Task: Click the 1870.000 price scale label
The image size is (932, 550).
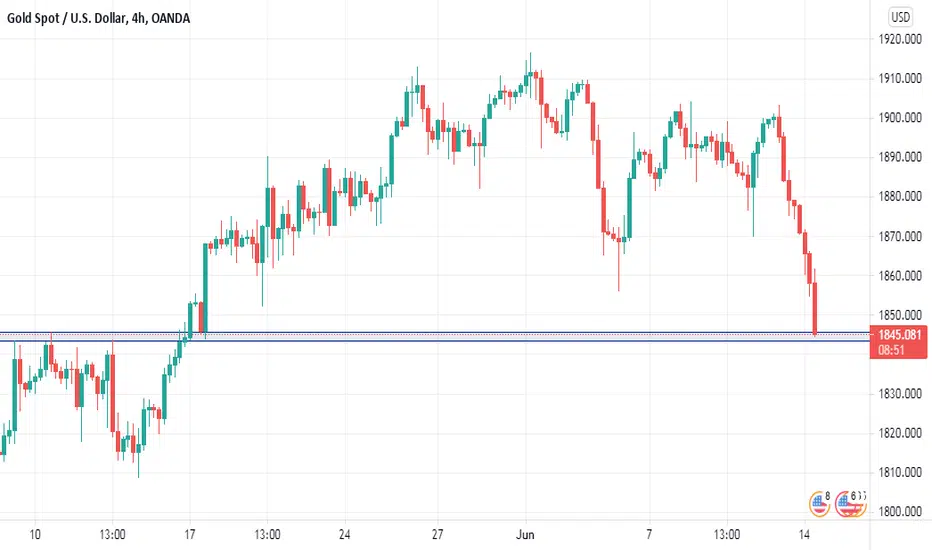Action: [900, 236]
